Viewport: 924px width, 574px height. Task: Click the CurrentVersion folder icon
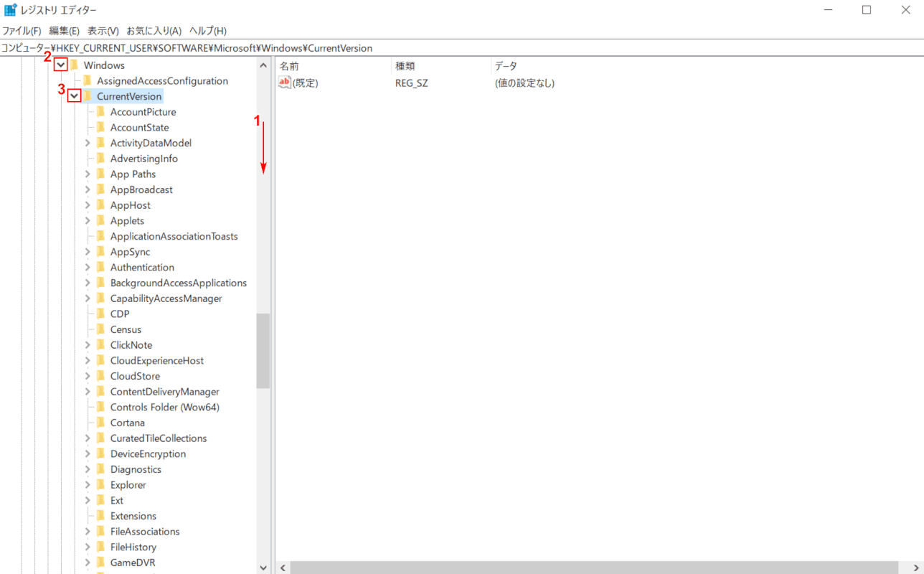coord(88,96)
